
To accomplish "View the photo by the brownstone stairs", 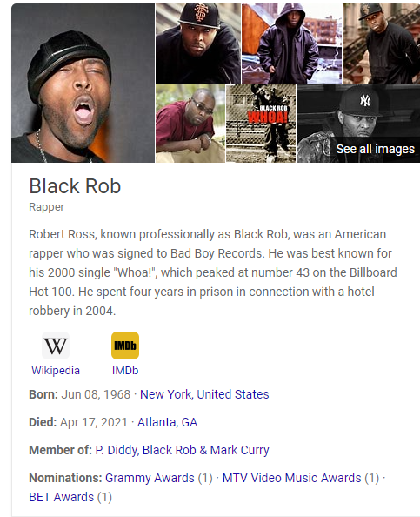I will [382, 44].
